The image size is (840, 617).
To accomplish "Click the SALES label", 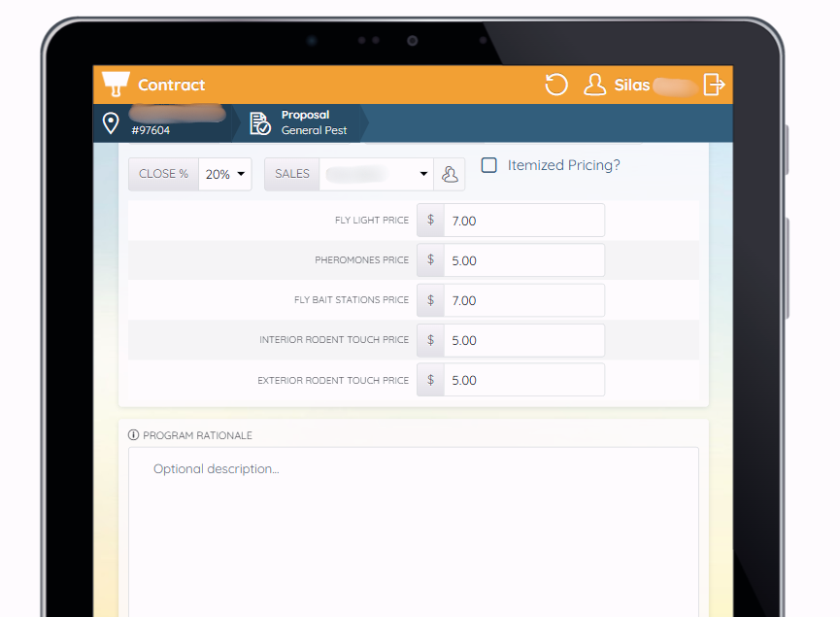I will [292, 174].
